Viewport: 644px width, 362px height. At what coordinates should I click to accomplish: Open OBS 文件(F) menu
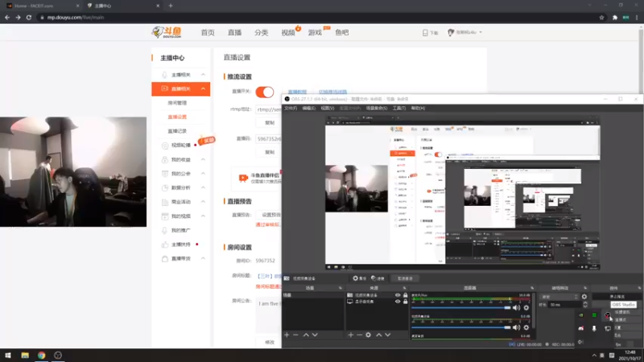pos(291,109)
